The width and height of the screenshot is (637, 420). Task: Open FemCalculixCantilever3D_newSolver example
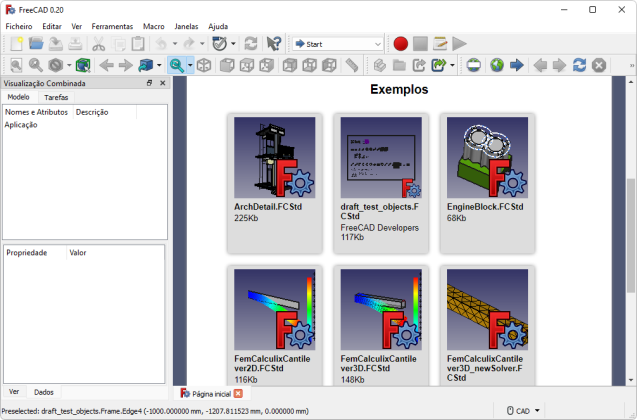pyautogui.click(x=488, y=326)
